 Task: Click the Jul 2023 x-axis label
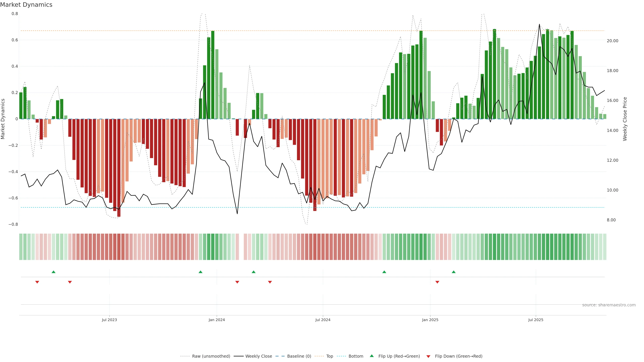(x=109, y=320)
